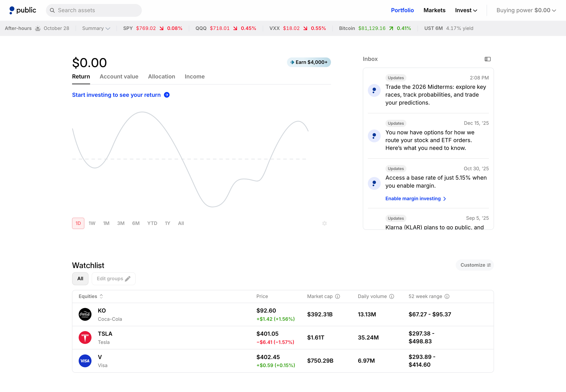Screen dimensions: 566x392
Task: Click the QQQ down arrow icon
Action: coord(235,28)
